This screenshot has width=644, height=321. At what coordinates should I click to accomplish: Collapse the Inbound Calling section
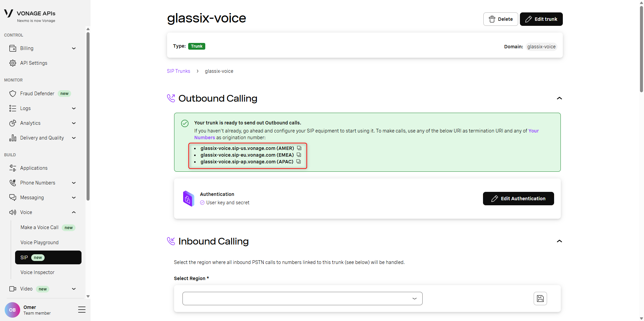point(559,241)
